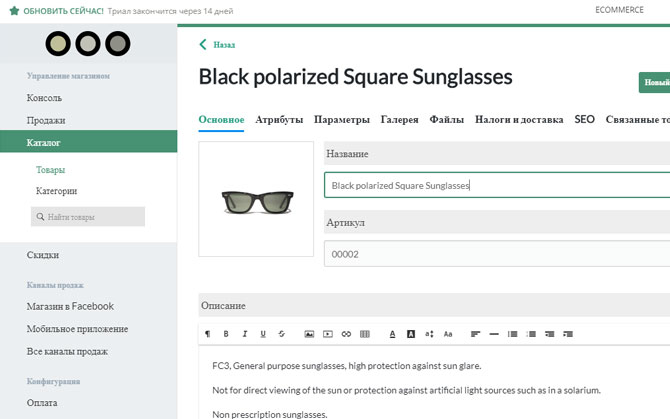Toggle italic formatting in description editor
Screen dimensions: 670x419
pyautogui.click(x=244, y=333)
